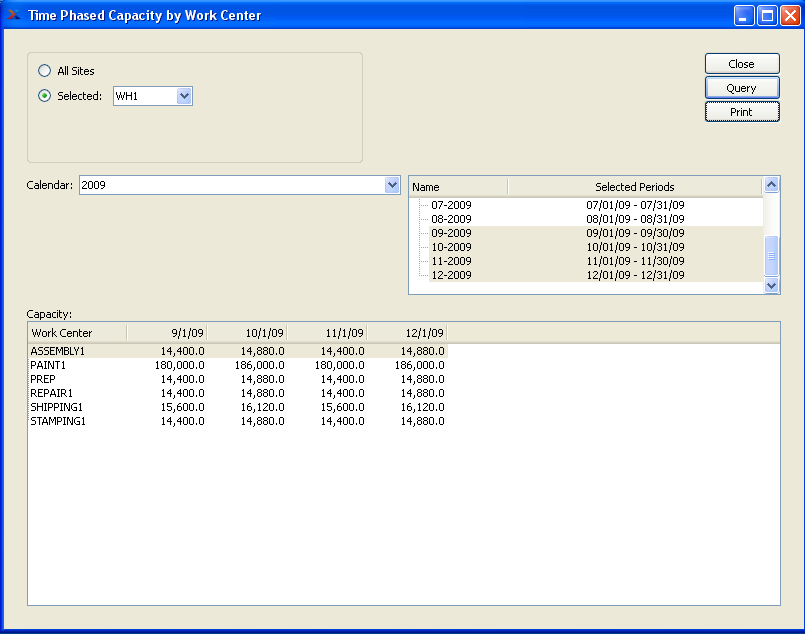Click the Print button
Image resolution: width=805 pixels, height=634 pixels.
741,112
